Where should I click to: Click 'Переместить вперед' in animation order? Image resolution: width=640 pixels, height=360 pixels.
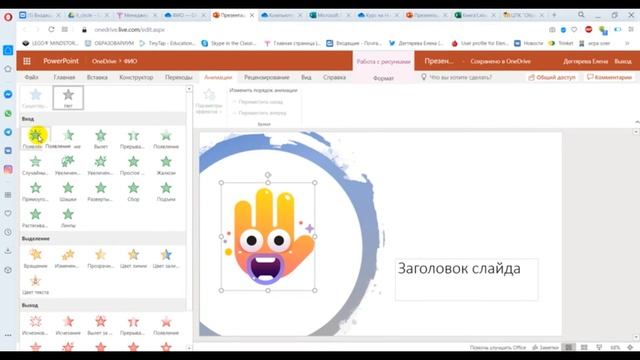[x=260, y=113]
